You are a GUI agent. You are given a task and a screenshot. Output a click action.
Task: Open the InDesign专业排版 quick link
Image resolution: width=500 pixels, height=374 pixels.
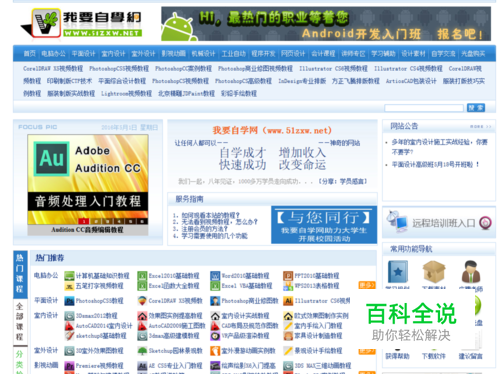coord(302,81)
